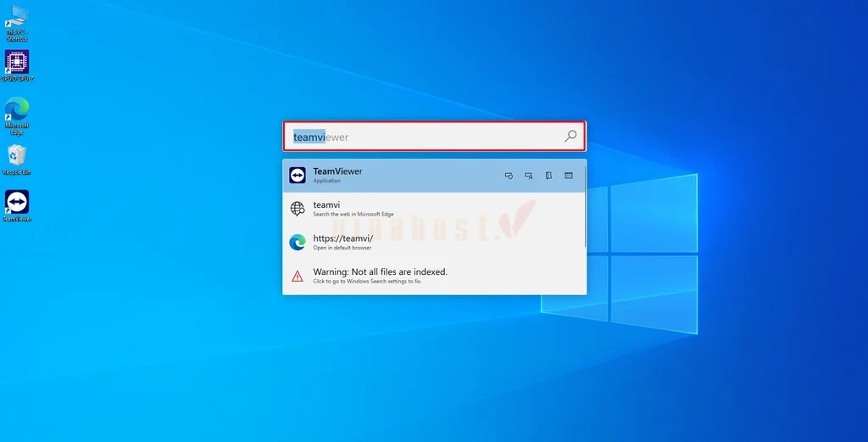Click Open containing folder icon
Screen dimensions: 868x442
click(x=548, y=176)
